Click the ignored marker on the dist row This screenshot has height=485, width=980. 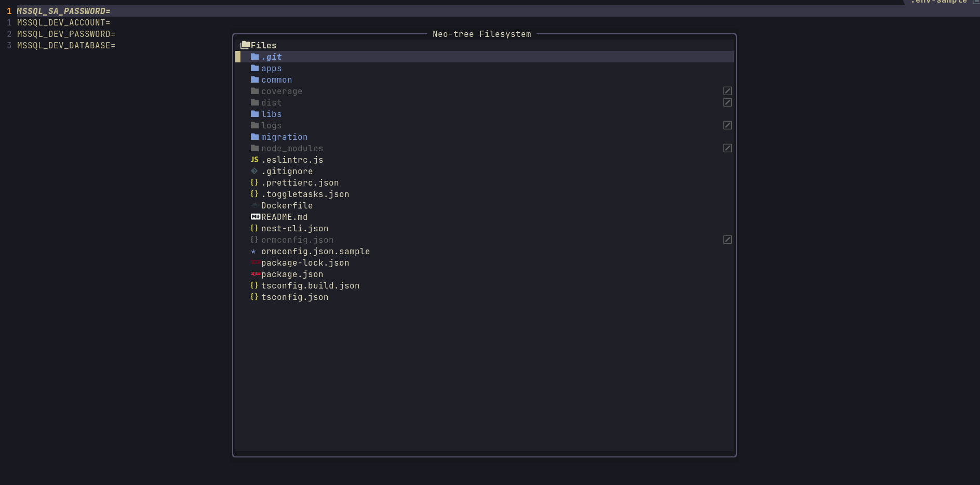(728, 102)
